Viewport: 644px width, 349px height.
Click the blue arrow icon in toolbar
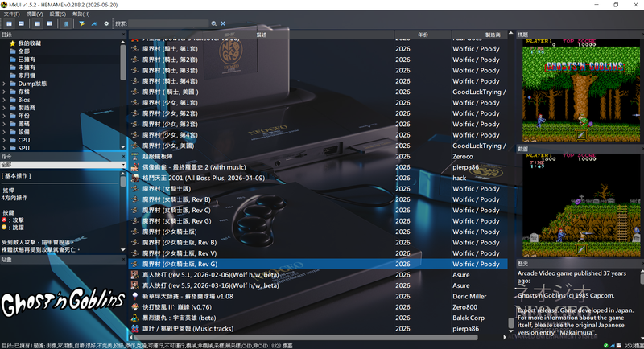click(x=94, y=24)
